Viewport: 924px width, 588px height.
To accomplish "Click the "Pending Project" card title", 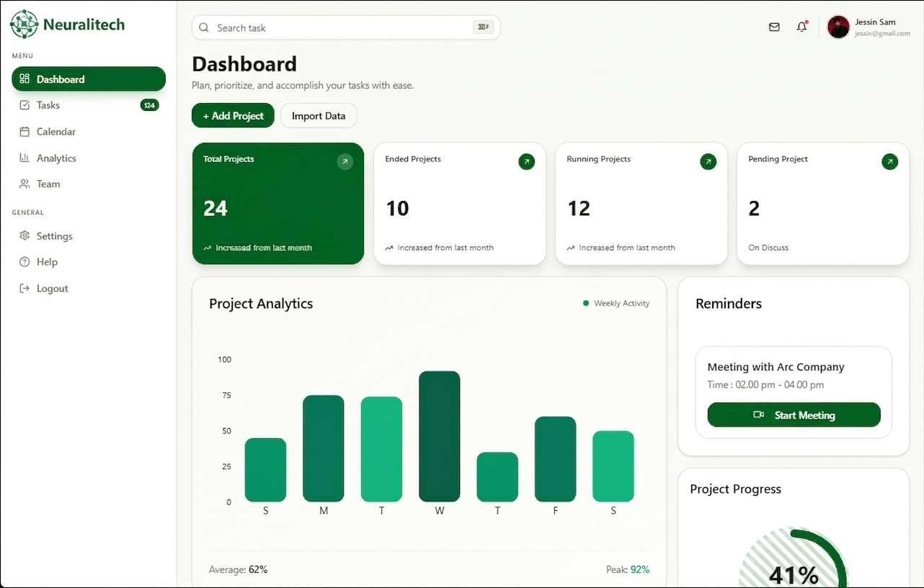I will 778,159.
